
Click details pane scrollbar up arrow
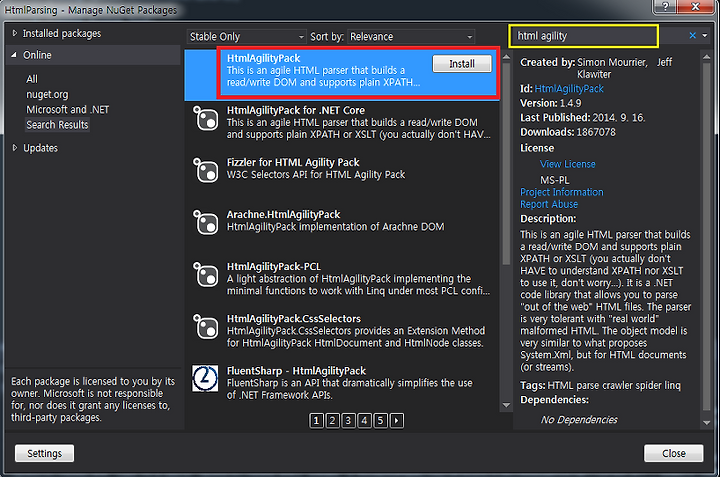coord(707,57)
